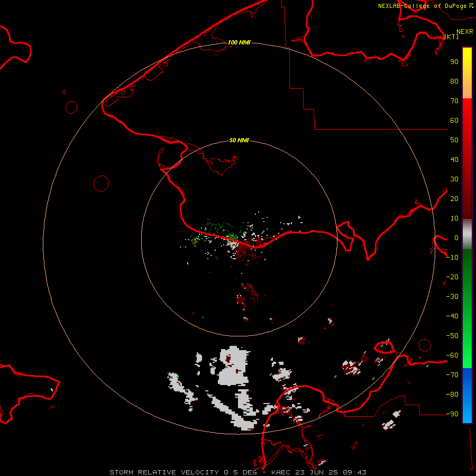Click the -80 scale label
The image size is (476, 476).
pyautogui.click(x=452, y=395)
